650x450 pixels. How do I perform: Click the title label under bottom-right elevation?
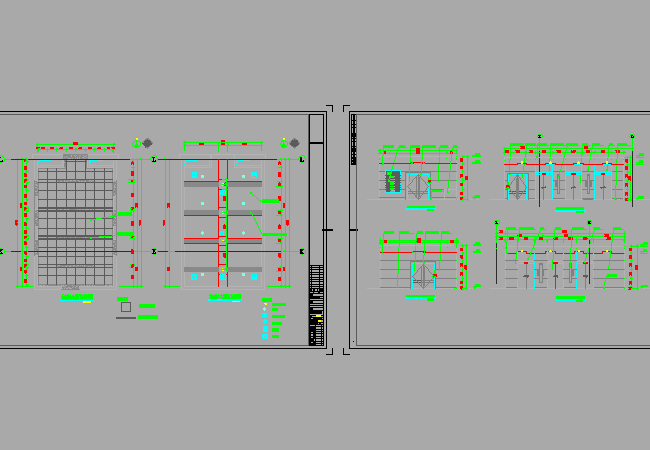click(570, 298)
